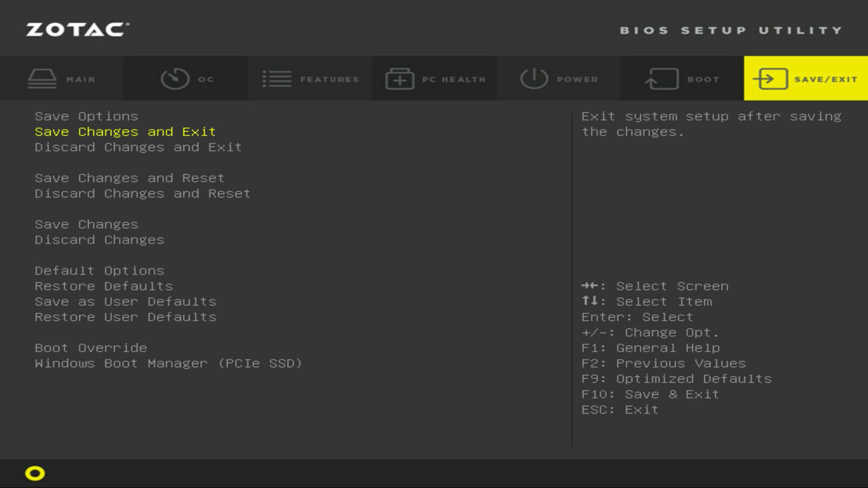This screenshot has height=488, width=868.
Task: Click the Power button icon
Action: [x=534, y=79]
